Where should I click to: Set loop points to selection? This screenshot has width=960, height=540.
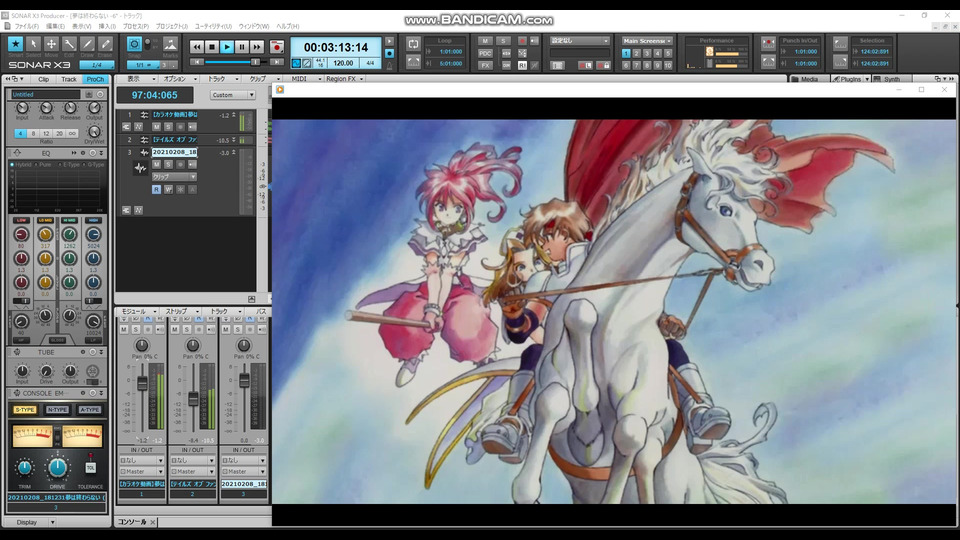point(413,62)
